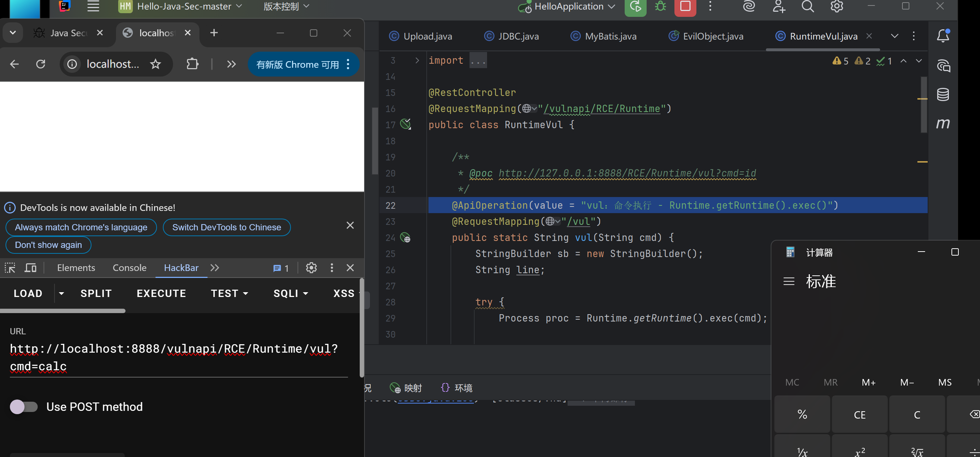Toggle the device toolbar in DevTools
This screenshot has width=980, height=457.
click(x=30, y=268)
